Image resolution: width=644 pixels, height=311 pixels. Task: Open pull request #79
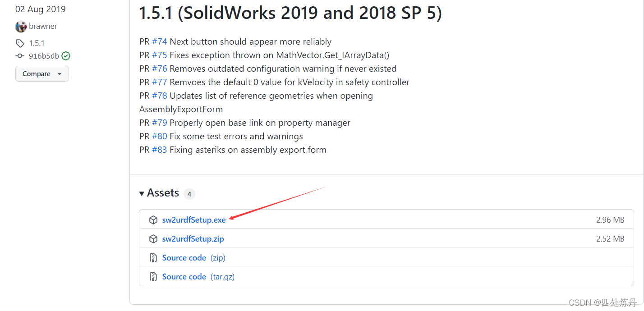click(x=160, y=123)
